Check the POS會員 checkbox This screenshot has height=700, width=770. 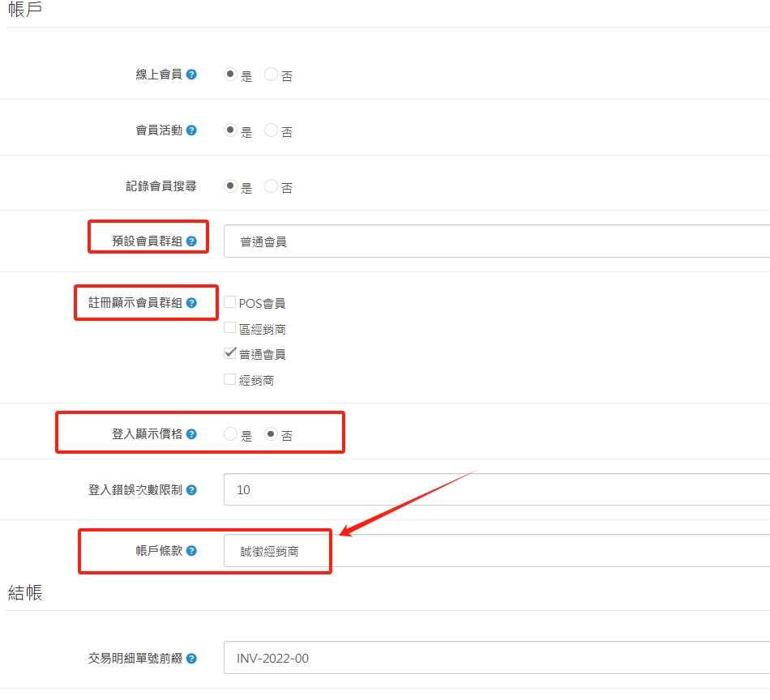click(x=229, y=302)
